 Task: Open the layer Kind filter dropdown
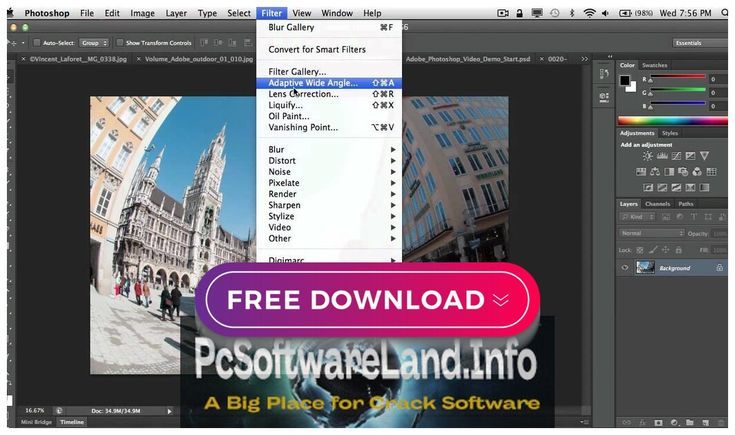(x=638, y=217)
